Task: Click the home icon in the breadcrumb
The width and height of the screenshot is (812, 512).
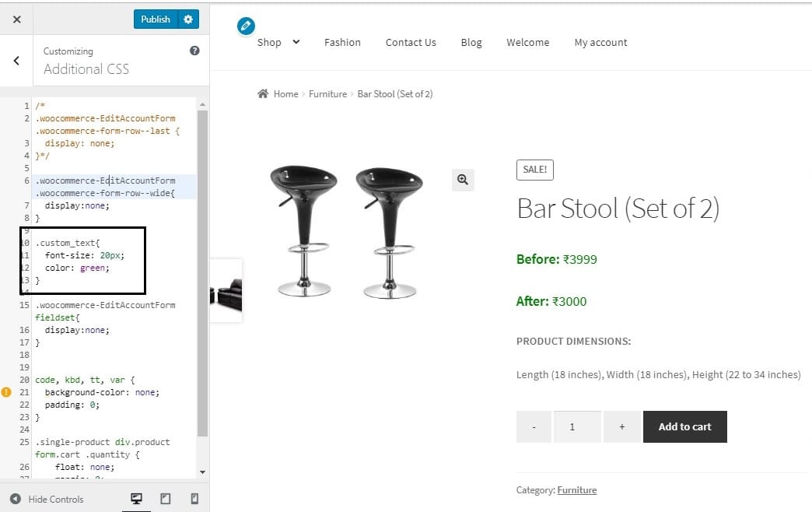Action: pyautogui.click(x=262, y=93)
